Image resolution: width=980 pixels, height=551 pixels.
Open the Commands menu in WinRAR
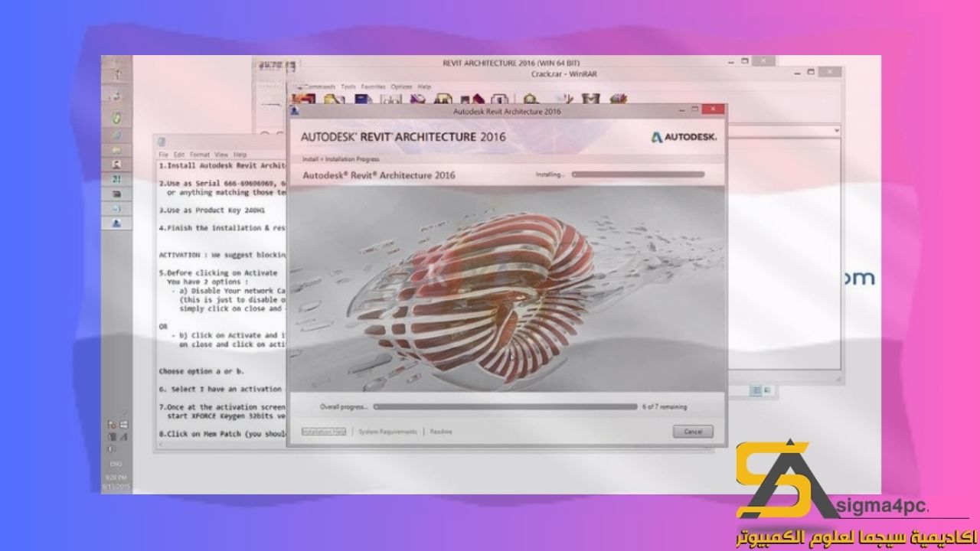pyautogui.click(x=319, y=87)
